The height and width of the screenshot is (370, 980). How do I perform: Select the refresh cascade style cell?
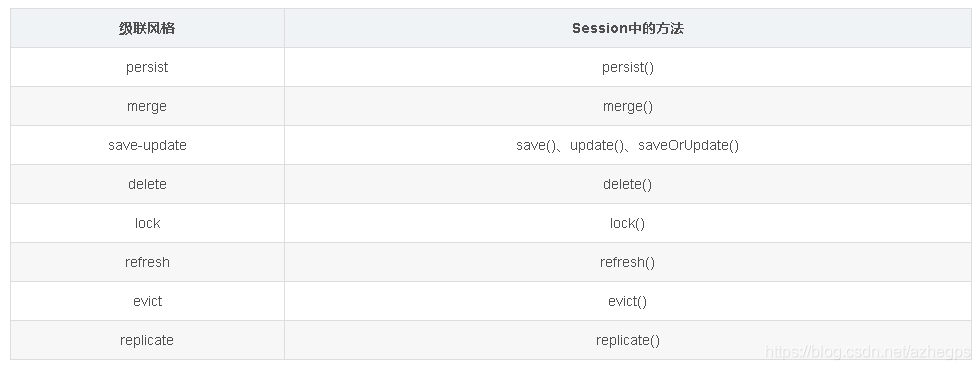point(147,262)
